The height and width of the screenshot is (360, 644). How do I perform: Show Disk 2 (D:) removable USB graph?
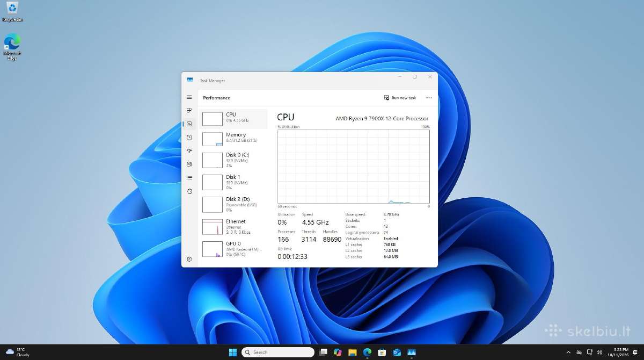(x=234, y=204)
